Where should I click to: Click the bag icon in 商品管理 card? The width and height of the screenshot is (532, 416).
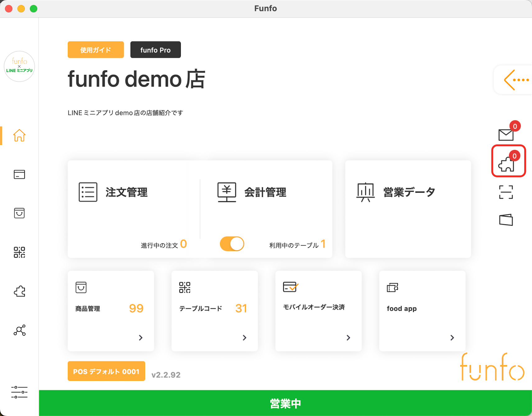click(81, 287)
